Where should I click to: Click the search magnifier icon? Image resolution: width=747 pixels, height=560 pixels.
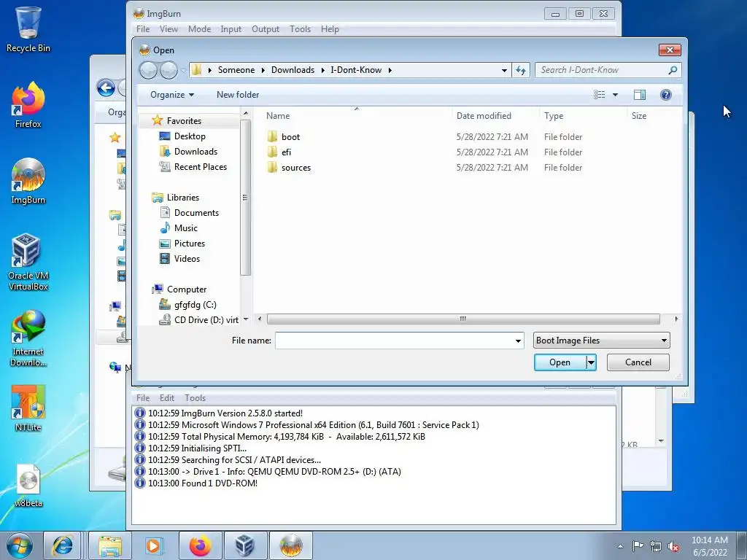pos(673,70)
